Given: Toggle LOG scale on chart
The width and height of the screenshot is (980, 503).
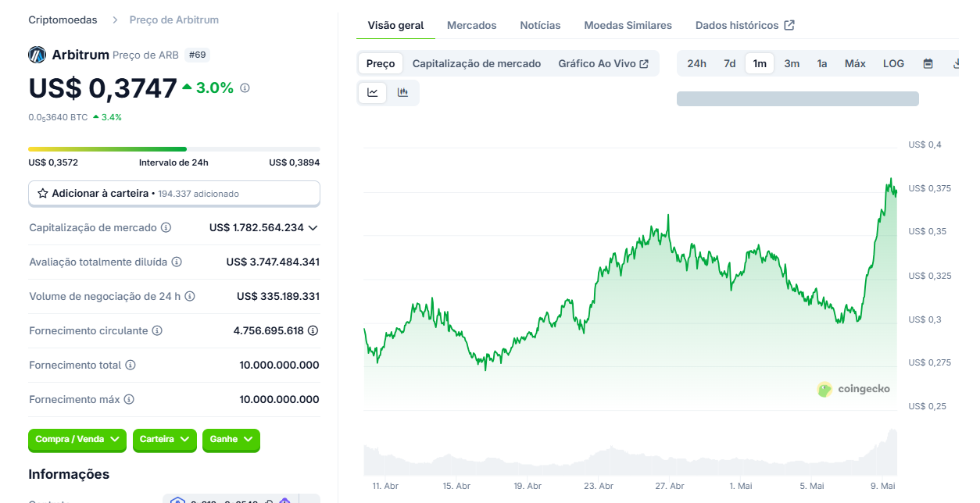Looking at the screenshot, I should coord(894,63).
